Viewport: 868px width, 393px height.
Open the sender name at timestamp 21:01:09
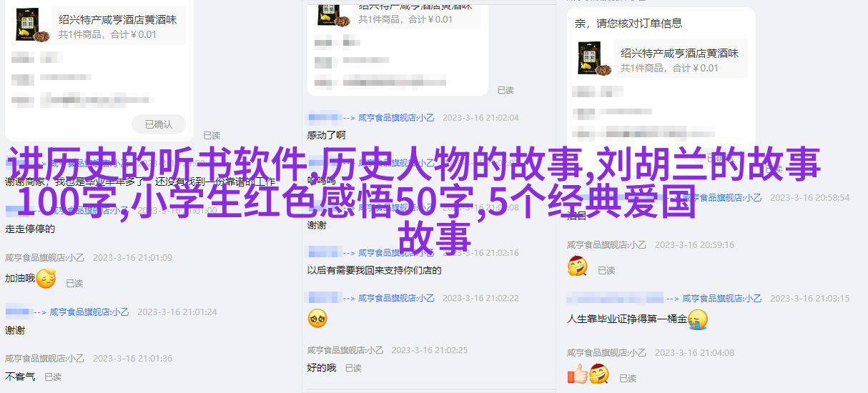pyautogui.click(x=46, y=258)
